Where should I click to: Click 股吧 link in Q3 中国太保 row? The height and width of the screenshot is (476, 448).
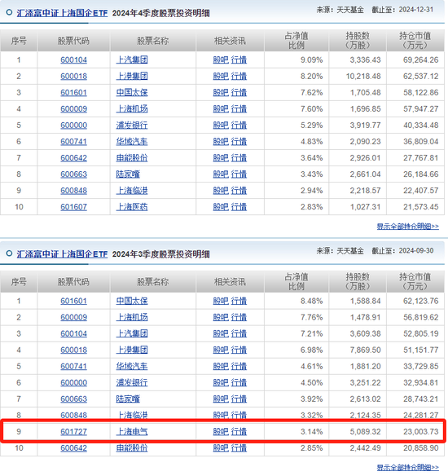tap(221, 301)
